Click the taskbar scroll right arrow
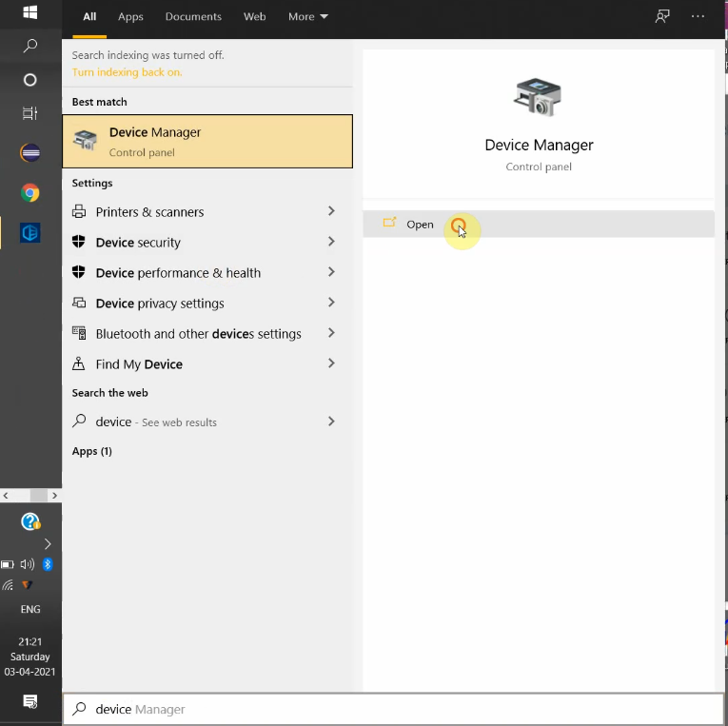The width and height of the screenshot is (728, 726). pyautogui.click(x=55, y=496)
